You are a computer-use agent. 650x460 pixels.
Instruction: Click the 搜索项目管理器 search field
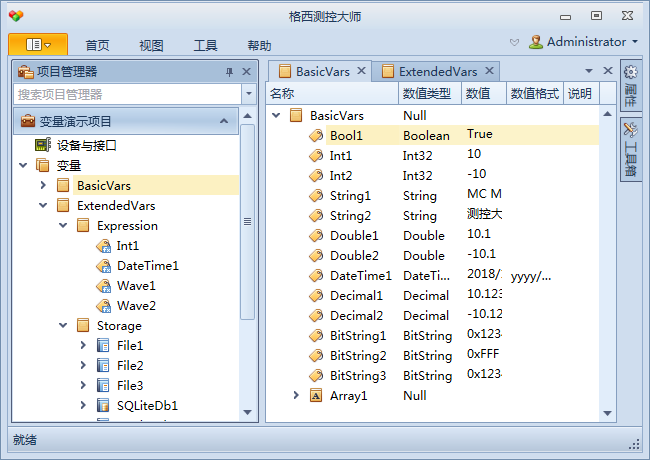[x=128, y=94]
